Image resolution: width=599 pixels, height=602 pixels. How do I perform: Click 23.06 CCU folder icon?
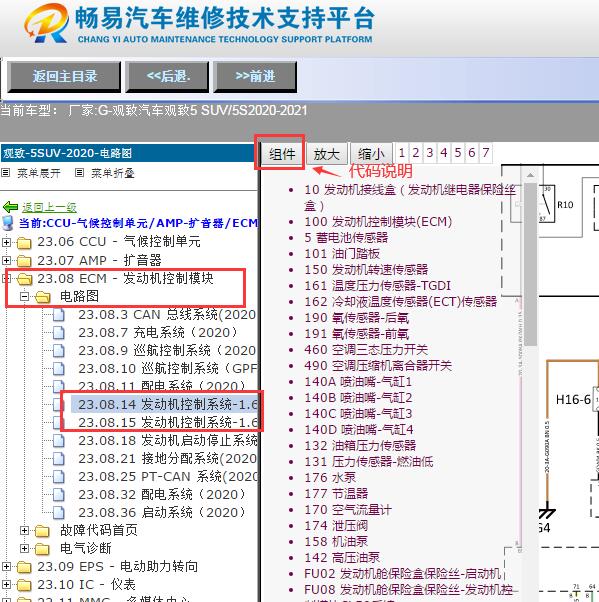(x=24, y=243)
